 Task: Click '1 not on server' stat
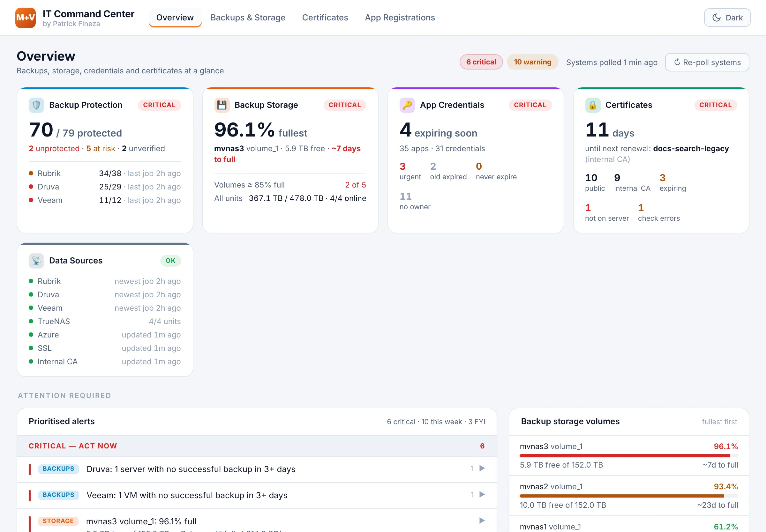pyautogui.click(x=607, y=212)
